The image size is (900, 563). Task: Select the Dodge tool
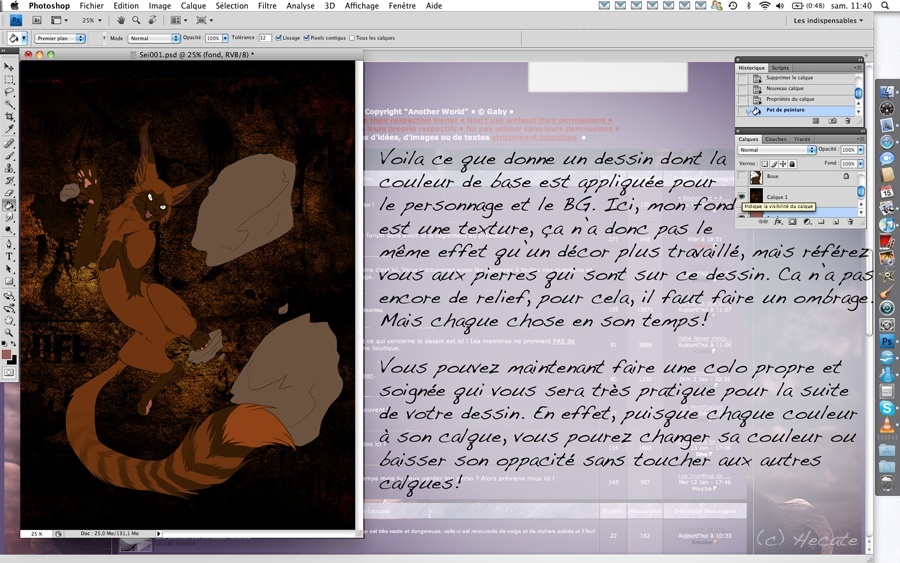9,230
